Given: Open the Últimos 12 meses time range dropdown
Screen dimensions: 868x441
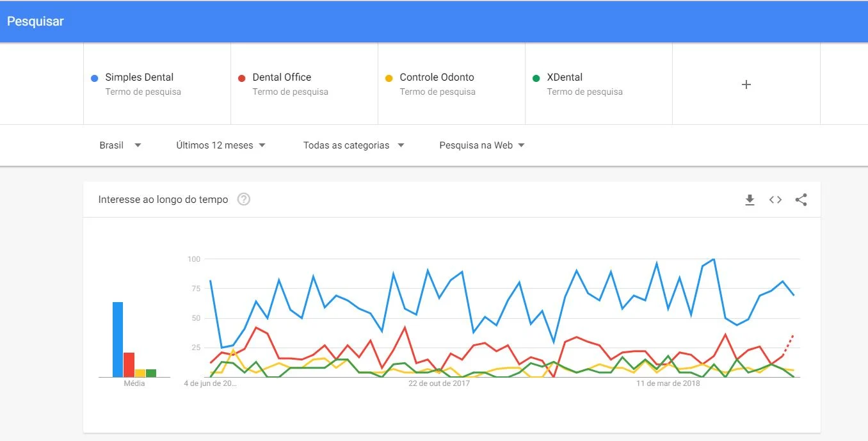Looking at the screenshot, I should (221, 145).
